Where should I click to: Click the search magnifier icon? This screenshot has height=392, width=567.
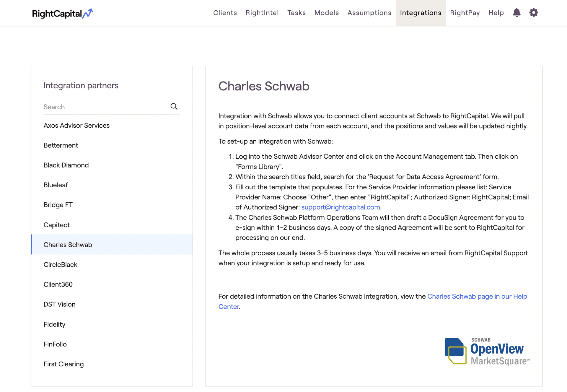174,106
